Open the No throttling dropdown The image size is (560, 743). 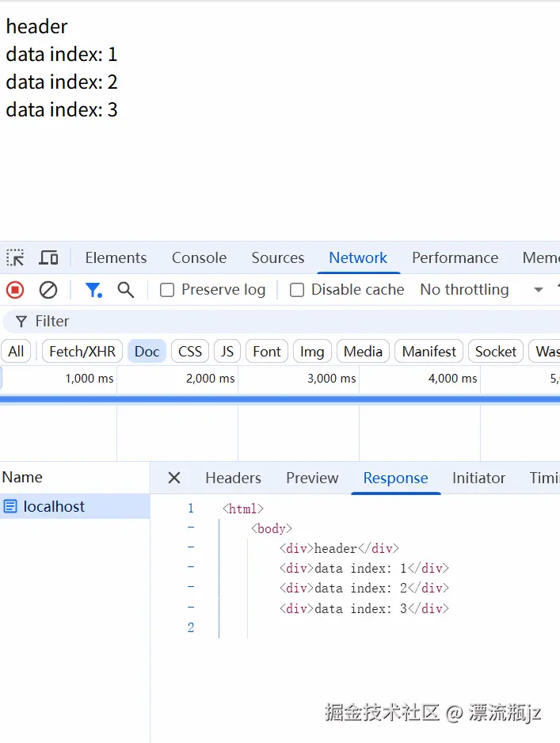[x=482, y=290]
